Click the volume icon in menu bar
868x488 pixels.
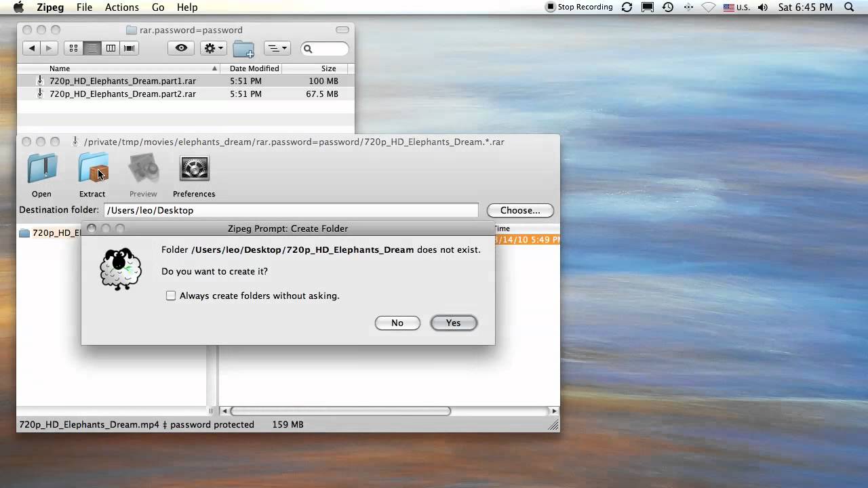763,7
